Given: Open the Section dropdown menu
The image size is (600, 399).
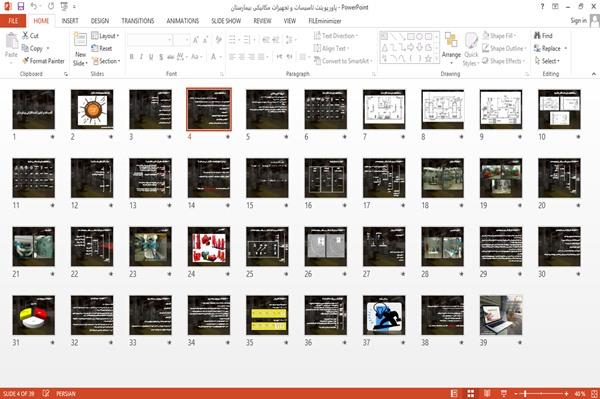Looking at the screenshot, I should (x=106, y=61).
